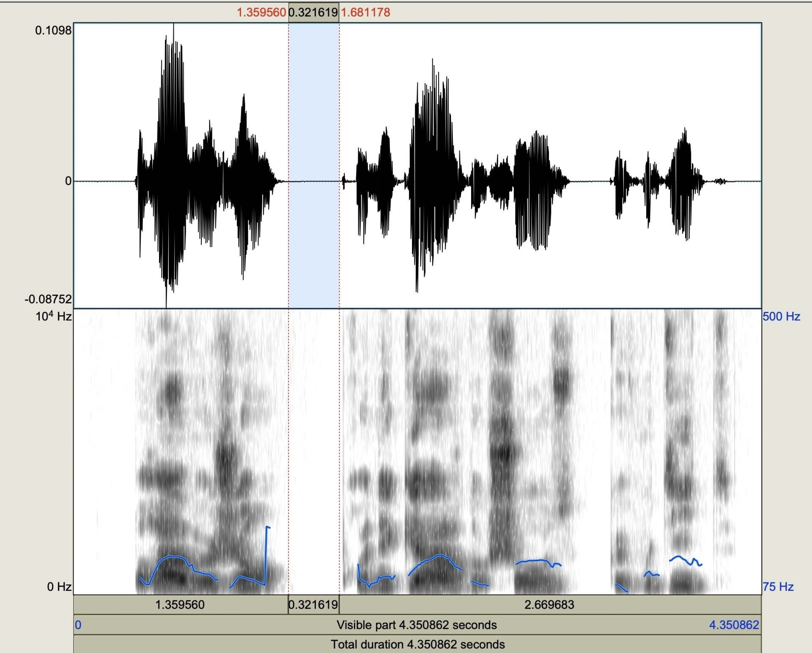This screenshot has height=653, width=812.
Task: Click the selection duration box showing 0.321619
Action: [x=313, y=12]
